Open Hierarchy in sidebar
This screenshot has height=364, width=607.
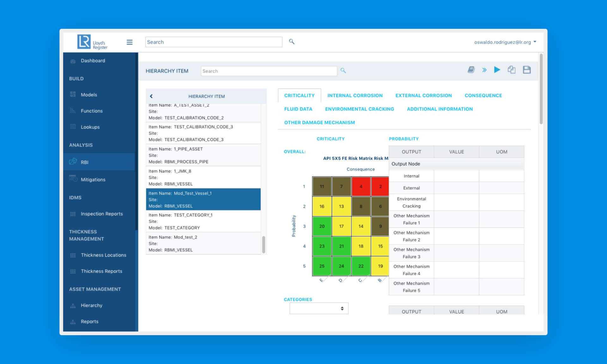91,306
